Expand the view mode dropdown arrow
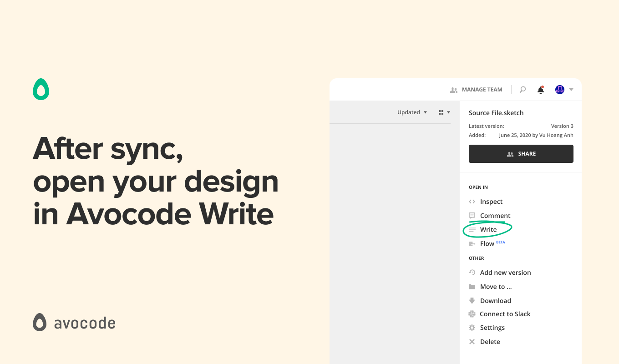 (448, 112)
